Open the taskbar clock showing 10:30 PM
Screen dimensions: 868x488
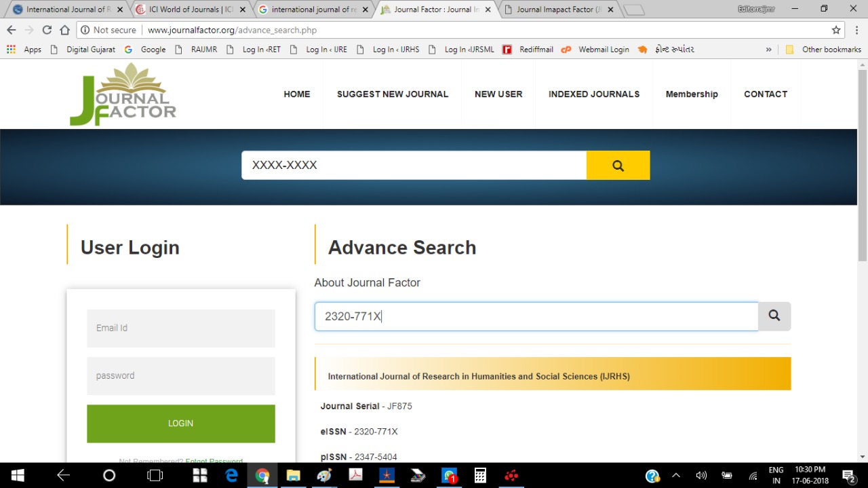click(x=810, y=476)
